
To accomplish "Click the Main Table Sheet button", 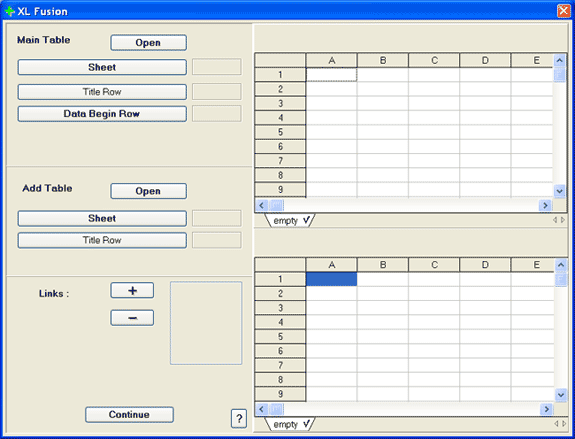I will click(x=102, y=67).
